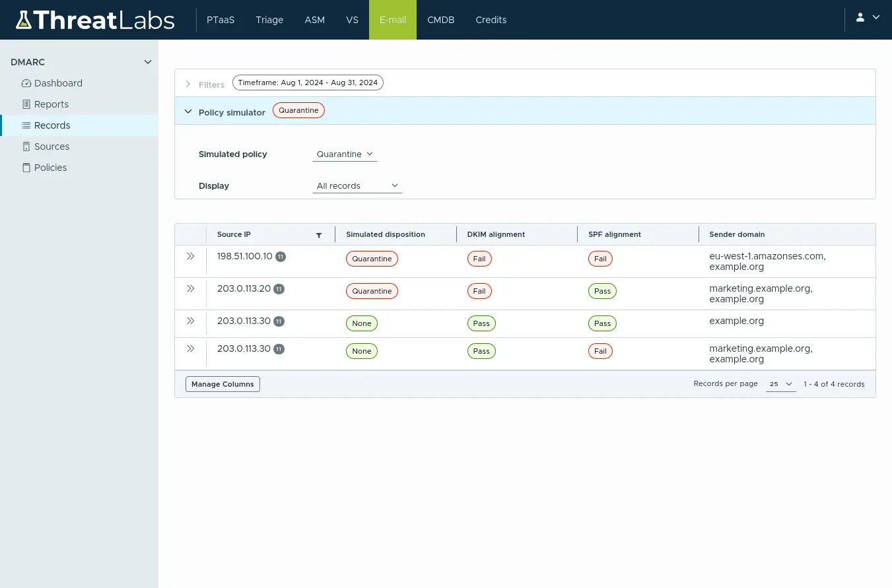Click count badge next to 203.0.113.20
892x588 pixels.
tap(279, 289)
